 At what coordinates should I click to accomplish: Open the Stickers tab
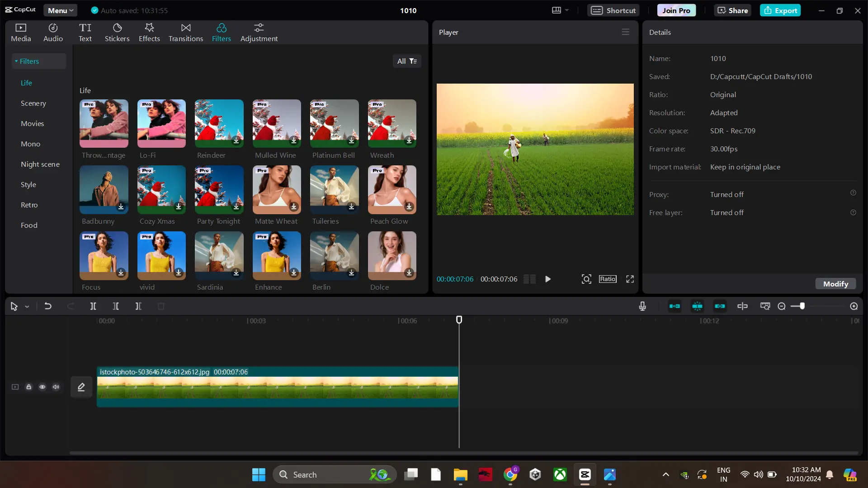pyautogui.click(x=117, y=33)
